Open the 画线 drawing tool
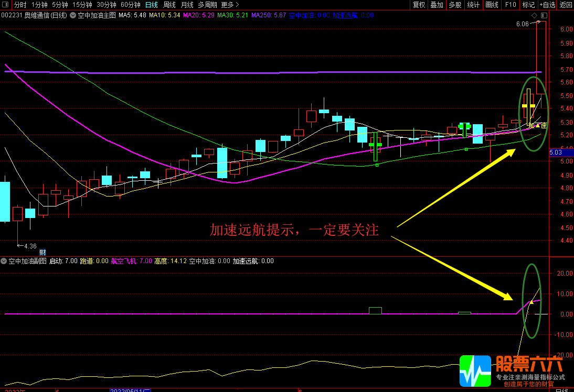Viewport: 574px width, 392px height. coord(492,5)
